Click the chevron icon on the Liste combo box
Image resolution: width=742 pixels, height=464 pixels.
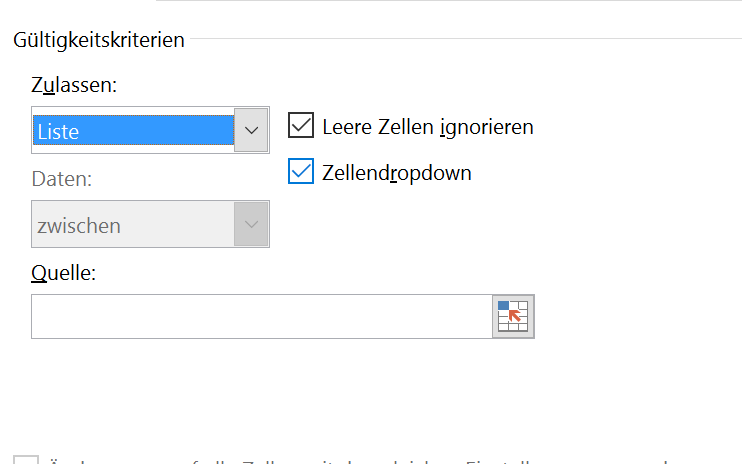click(251, 130)
